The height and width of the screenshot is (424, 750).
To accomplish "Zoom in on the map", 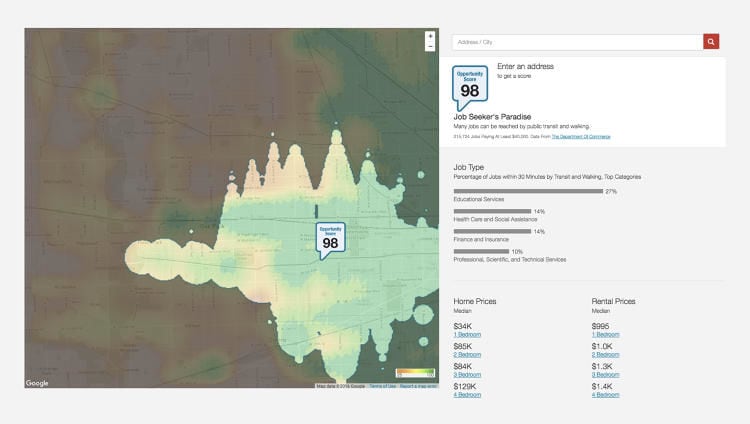I will click(430, 36).
